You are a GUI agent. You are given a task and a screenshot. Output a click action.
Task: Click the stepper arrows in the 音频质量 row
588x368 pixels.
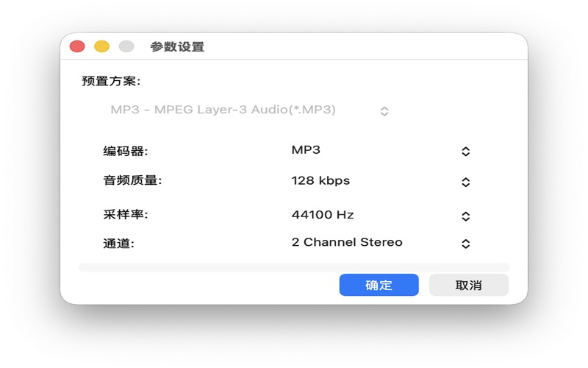(x=465, y=183)
